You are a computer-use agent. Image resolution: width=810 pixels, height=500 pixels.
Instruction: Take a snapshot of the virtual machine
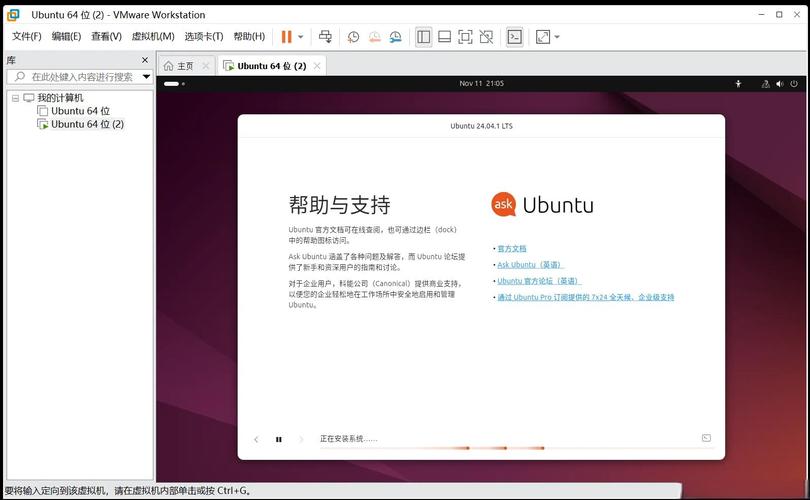coord(353,37)
